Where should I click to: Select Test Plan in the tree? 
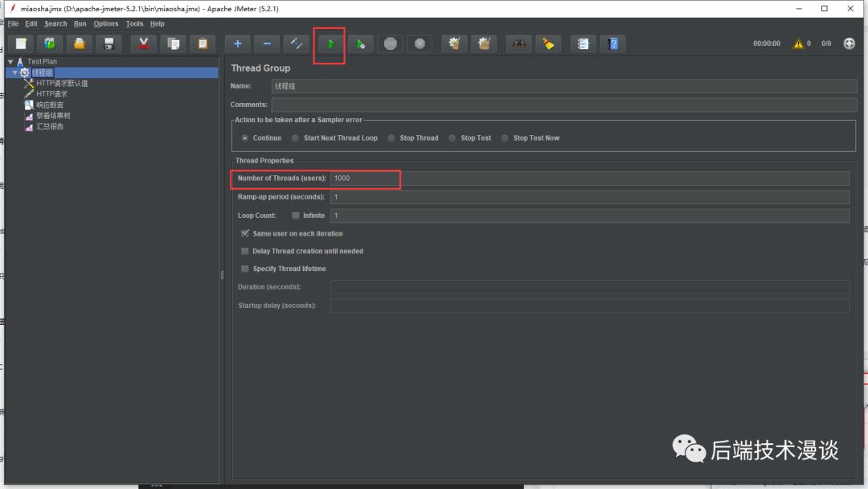tap(42, 61)
